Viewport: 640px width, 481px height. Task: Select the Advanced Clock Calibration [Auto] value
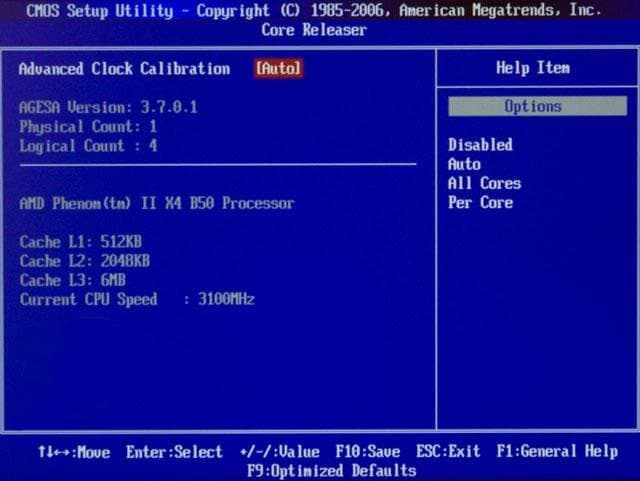pyautogui.click(x=279, y=68)
